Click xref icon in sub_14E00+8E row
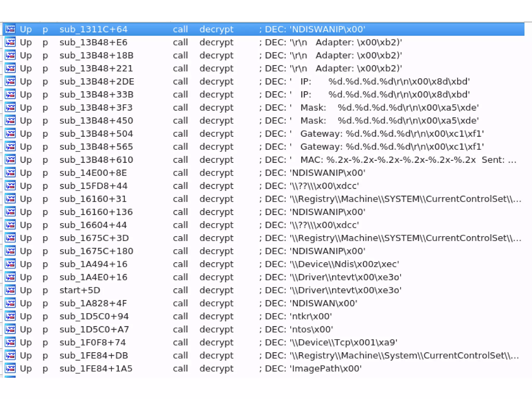The height and width of the screenshot is (399, 532). (x=10, y=172)
